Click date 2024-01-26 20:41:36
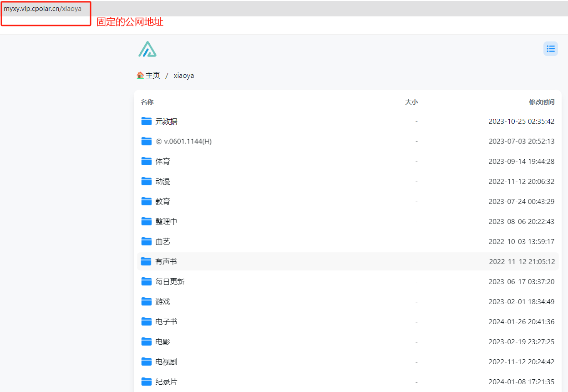Screen dimensions: 568x392 pyautogui.click(x=522, y=322)
